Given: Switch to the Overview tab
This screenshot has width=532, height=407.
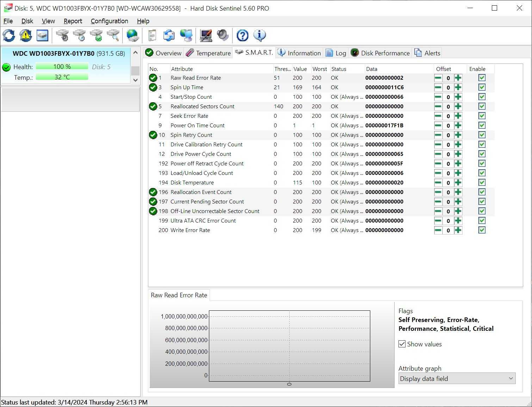Looking at the screenshot, I should pyautogui.click(x=163, y=53).
